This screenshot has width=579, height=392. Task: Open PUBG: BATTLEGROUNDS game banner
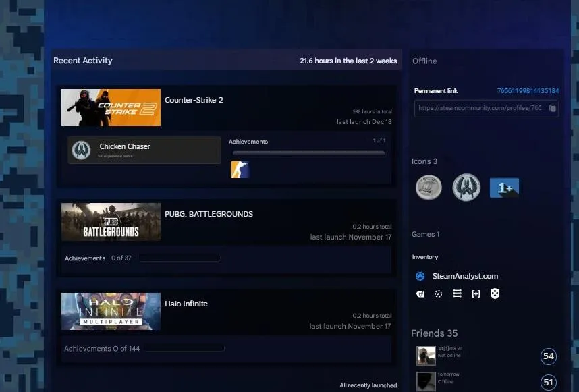pos(111,222)
